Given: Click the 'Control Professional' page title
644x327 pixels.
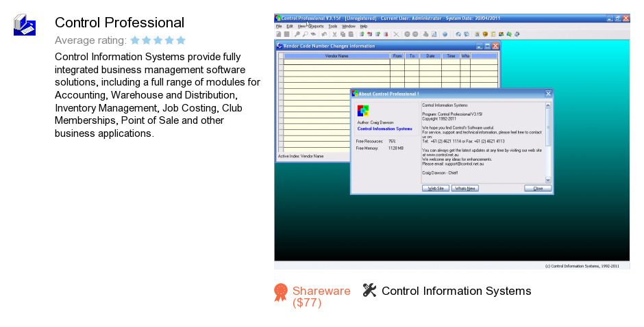Looking at the screenshot, I should pyautogui.click(x=119, y=23).
